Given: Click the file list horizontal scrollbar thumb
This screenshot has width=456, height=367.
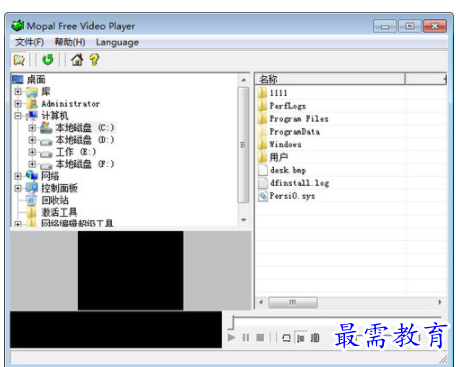Looking at the screenshot, I should pyautogui.click(x=293, y=302).
